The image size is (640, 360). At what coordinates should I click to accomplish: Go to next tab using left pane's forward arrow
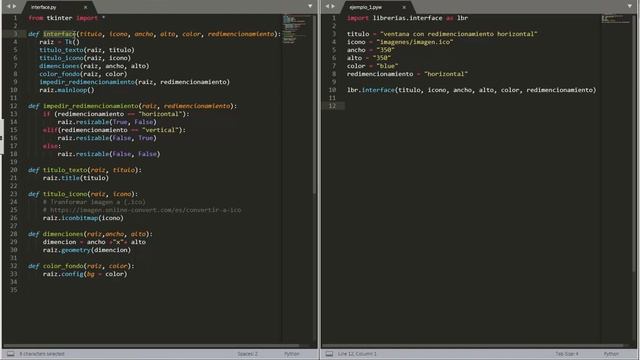click(15, 7)
